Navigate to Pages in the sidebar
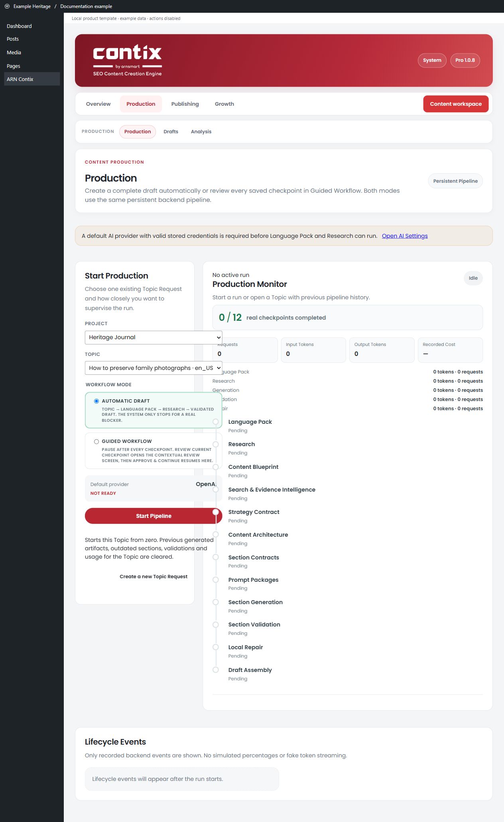 [x=14, y=66]
